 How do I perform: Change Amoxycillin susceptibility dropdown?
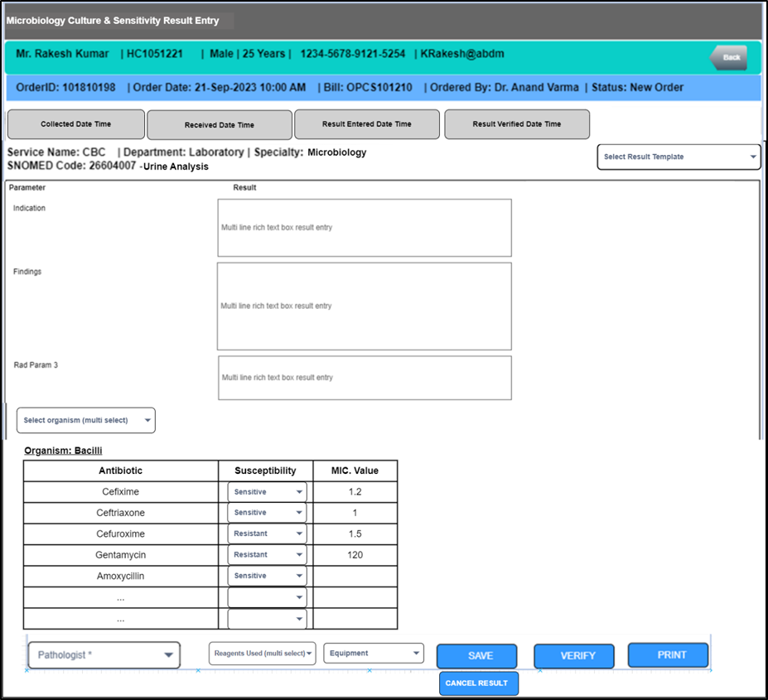pos(267,576)
